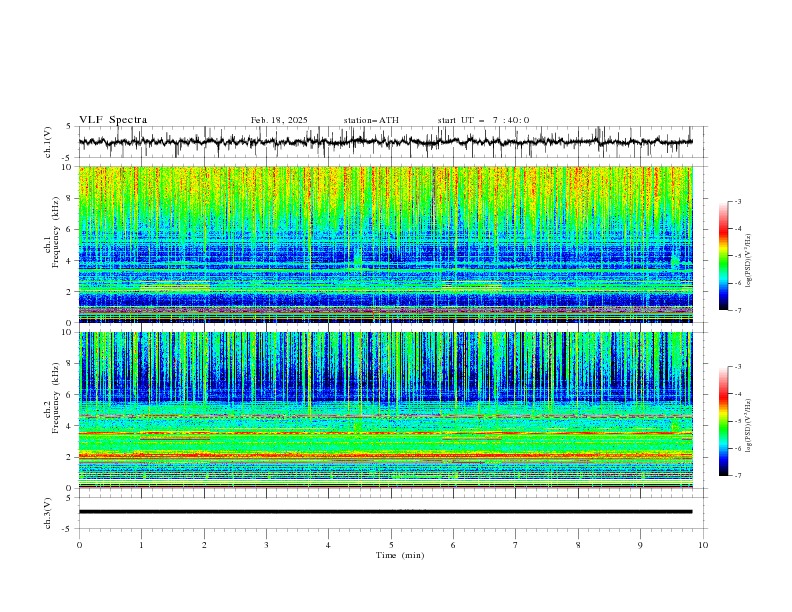Click the "ch.1(V)" axis label
Image resolution: width=792 pixels, height=612 pixels.
click(x=48, y=142)
